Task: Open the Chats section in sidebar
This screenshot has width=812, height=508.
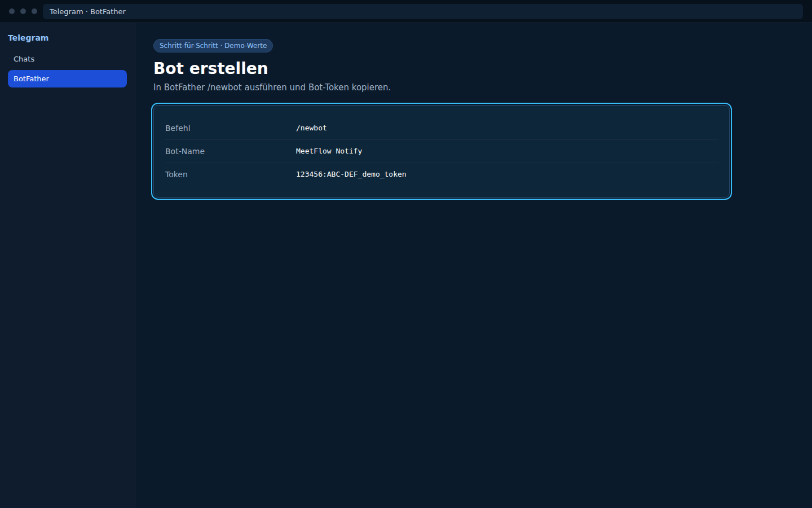Action: (67, 59)
